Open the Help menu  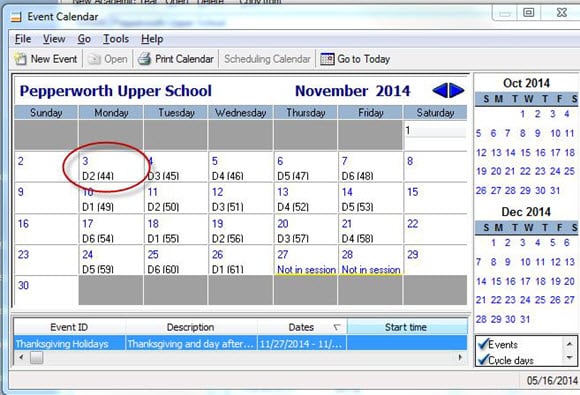(x=152, y=39)
